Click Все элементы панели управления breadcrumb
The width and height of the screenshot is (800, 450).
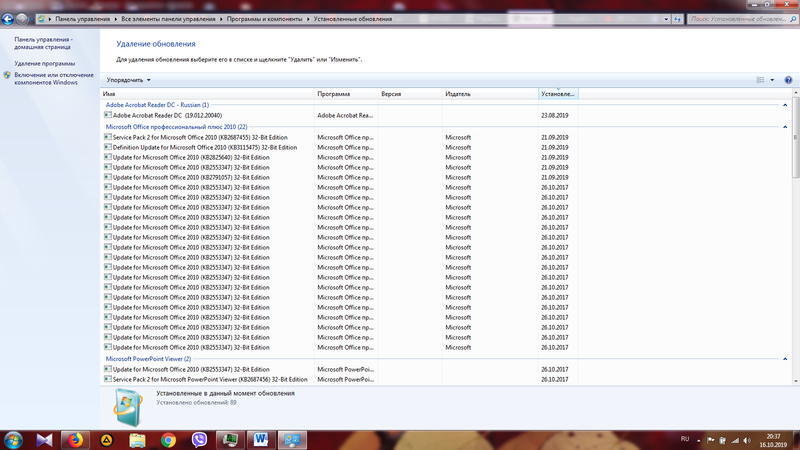(168, 19)
